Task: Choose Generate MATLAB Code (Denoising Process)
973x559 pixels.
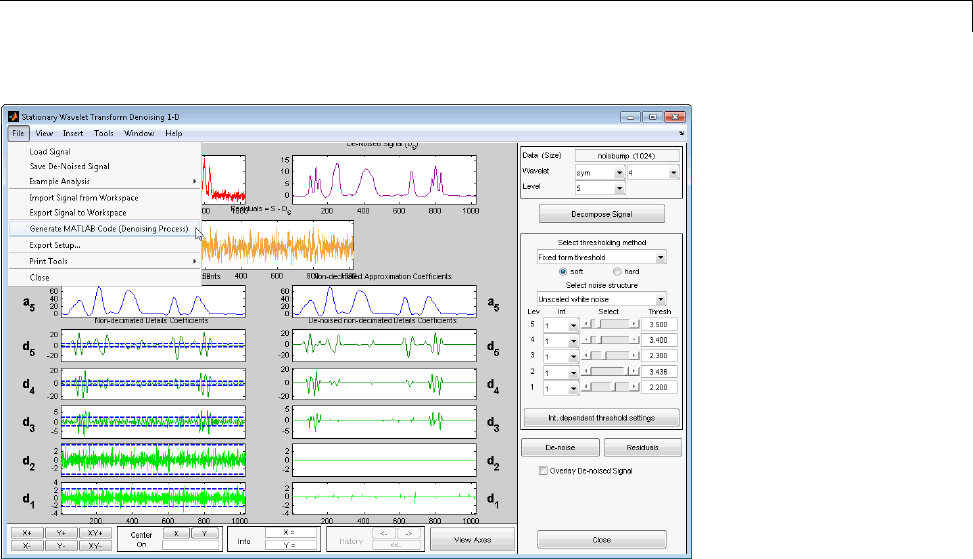Action: point(108,228)
